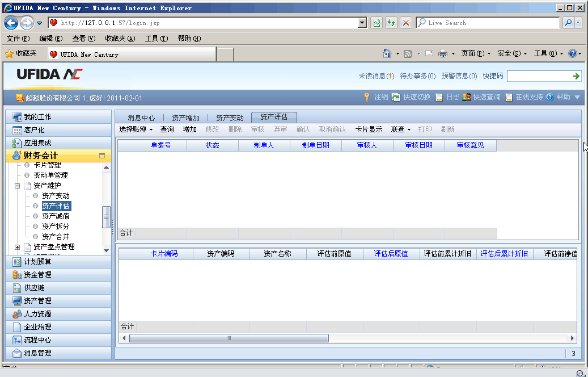Click the 收藏夹 star icon
The image size is (588, 377).
[x=10, y=54]
